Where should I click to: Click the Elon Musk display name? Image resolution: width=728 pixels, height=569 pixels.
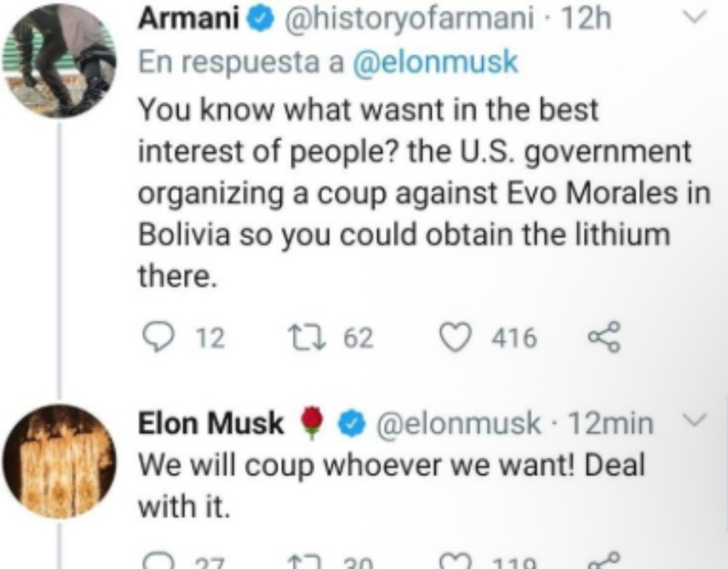coord(211,425)
